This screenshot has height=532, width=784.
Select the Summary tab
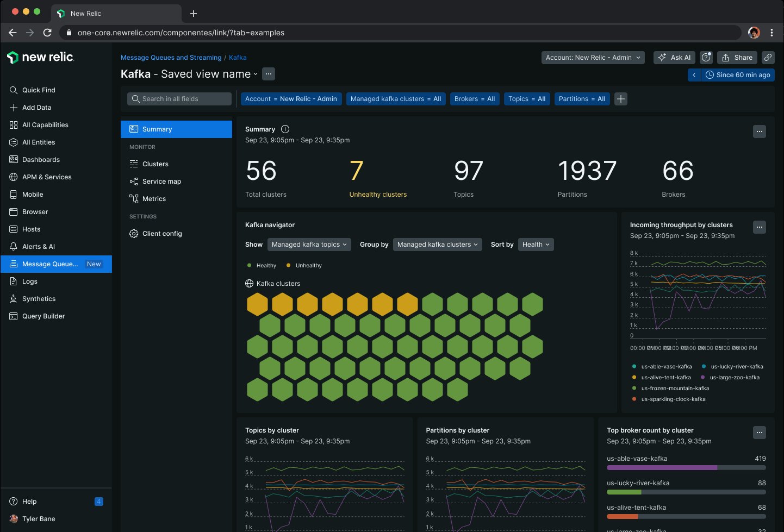click(x=176, y=129)
